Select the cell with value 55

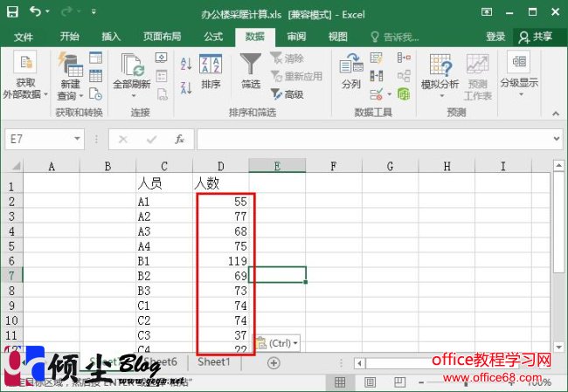(x=220, y=202)
